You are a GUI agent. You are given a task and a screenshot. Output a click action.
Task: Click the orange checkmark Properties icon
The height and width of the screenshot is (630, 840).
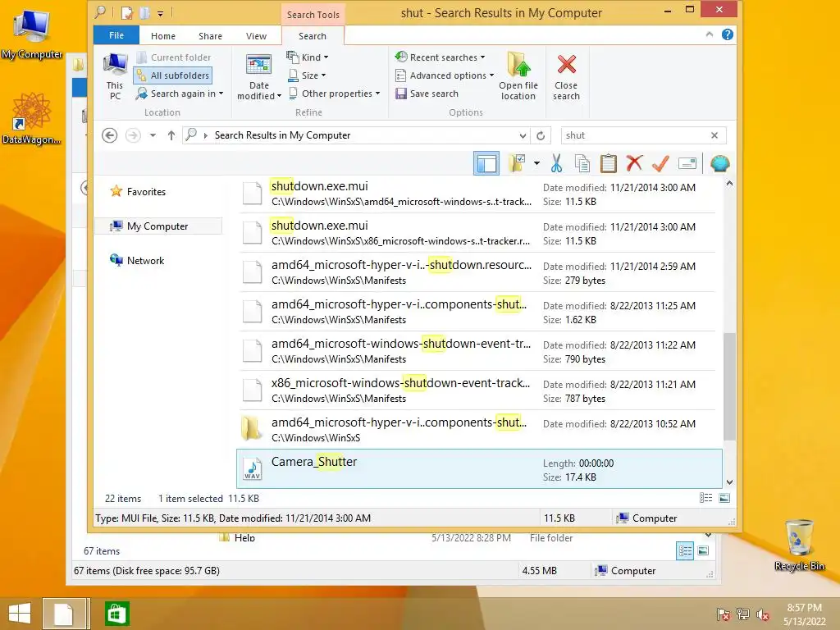(x=660, y=164)
